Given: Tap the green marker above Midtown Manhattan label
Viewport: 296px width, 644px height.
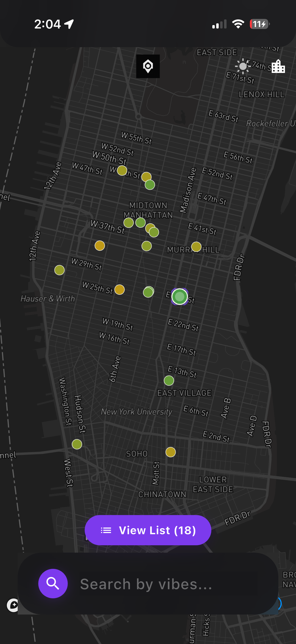Looking at the screenshot, I should click(x=150, y=185).
